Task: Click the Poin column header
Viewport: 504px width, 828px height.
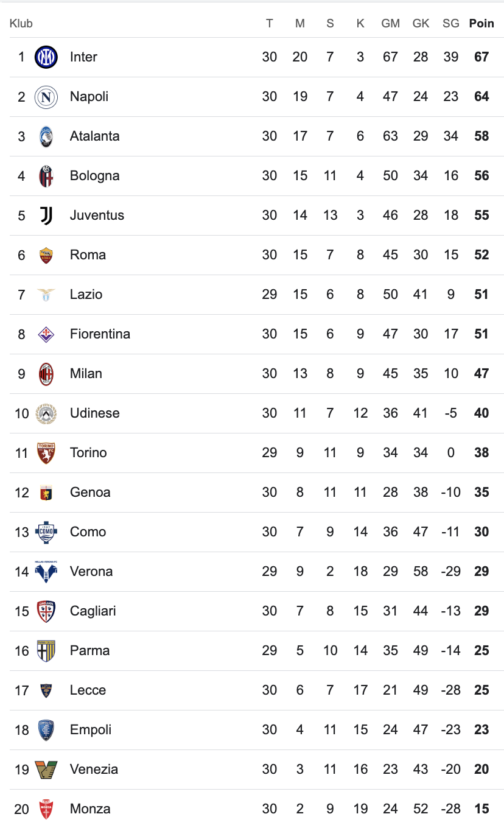Action: [x=481, y=24]
